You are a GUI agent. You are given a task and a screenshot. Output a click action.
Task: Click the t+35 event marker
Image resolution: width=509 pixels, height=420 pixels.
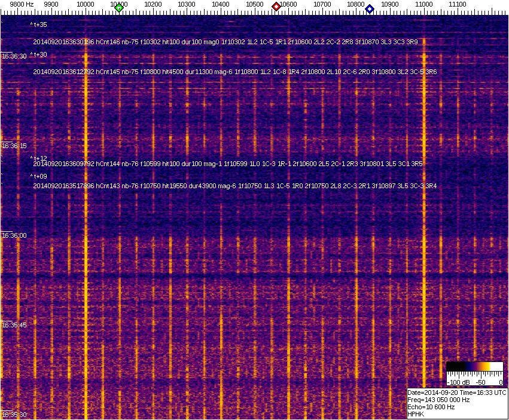click(39, 24)
